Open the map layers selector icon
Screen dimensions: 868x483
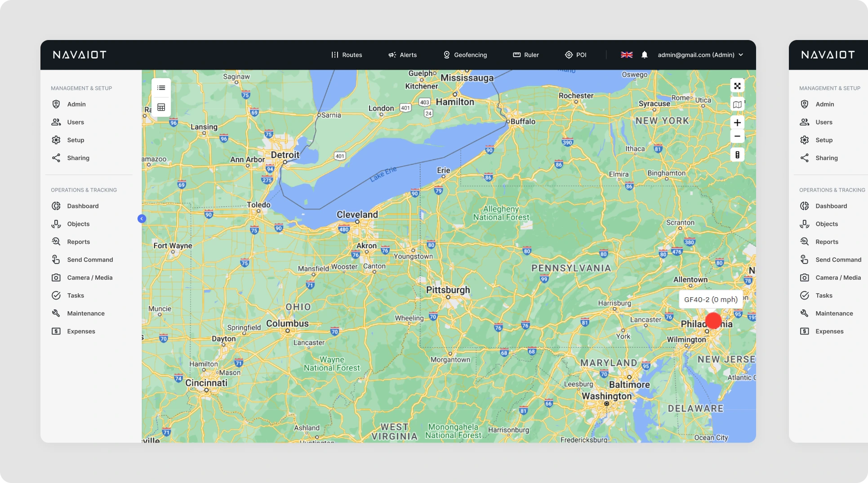737,104
